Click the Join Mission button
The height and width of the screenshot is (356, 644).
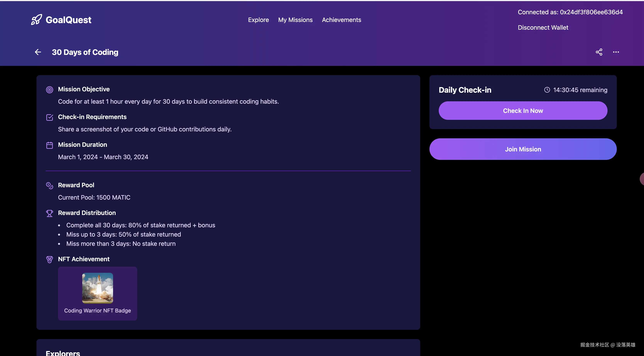coord(523,149)
